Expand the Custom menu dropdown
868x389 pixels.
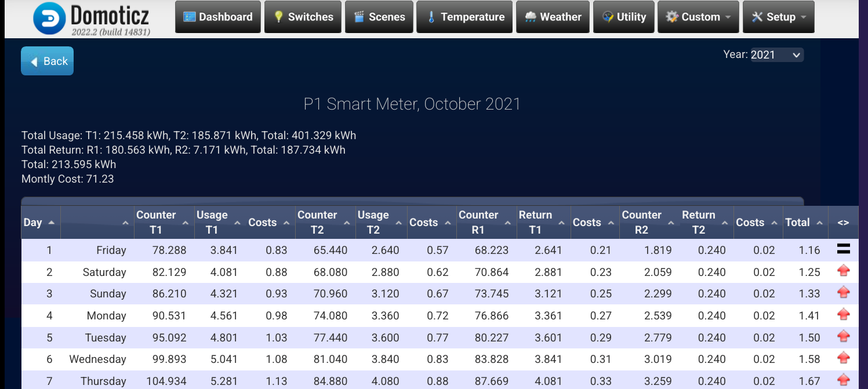click(x=698, y=17)
